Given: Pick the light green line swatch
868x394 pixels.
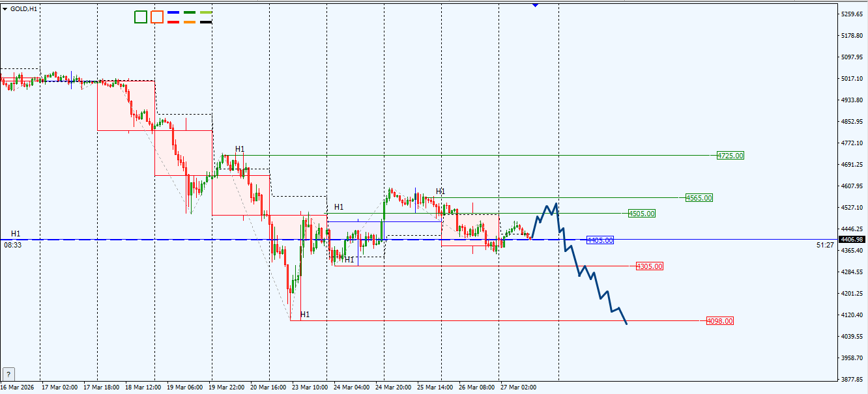Looking at the screenshot, I should click(206, 12).
